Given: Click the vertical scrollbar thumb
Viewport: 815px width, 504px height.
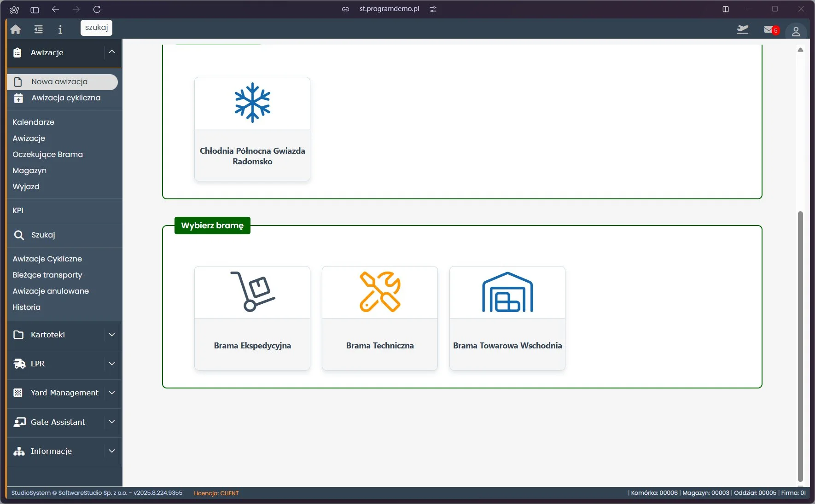Looking at the screenshot, I should coord(800,346).
